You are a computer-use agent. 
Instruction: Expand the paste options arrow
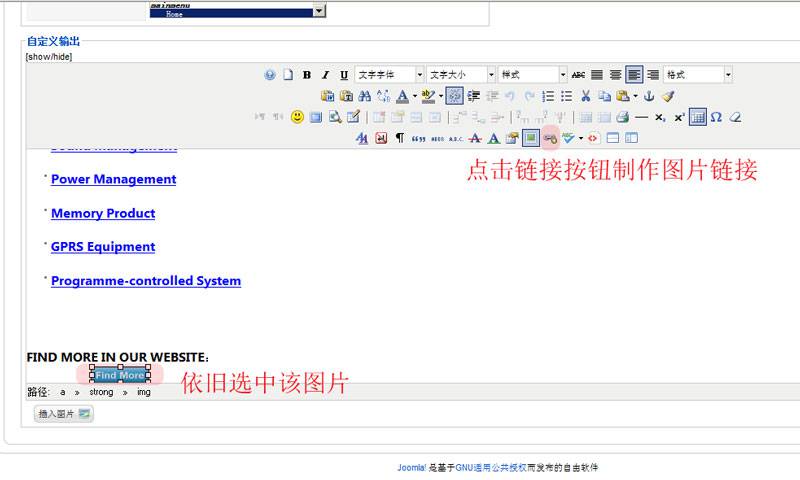pos(635,96)
